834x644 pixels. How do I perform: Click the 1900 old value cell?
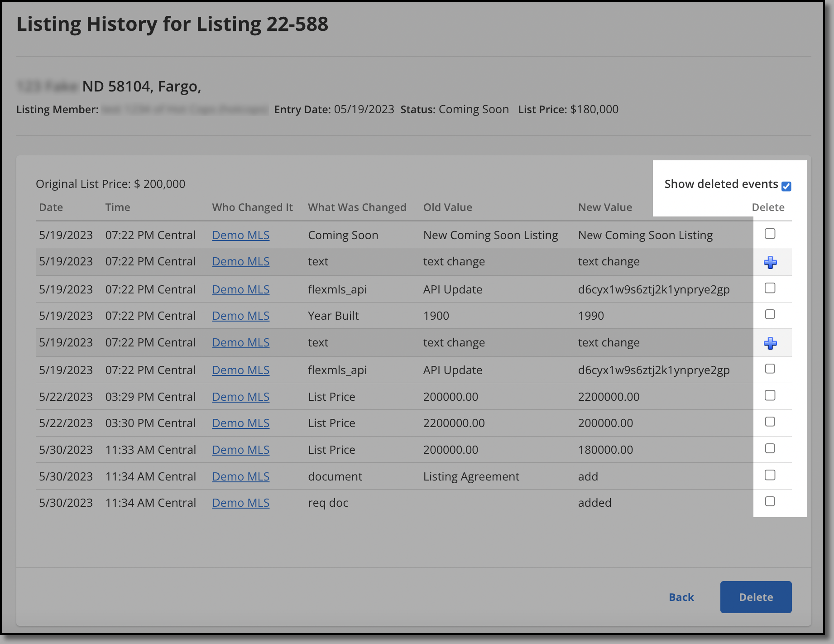[x=436, y=316]
